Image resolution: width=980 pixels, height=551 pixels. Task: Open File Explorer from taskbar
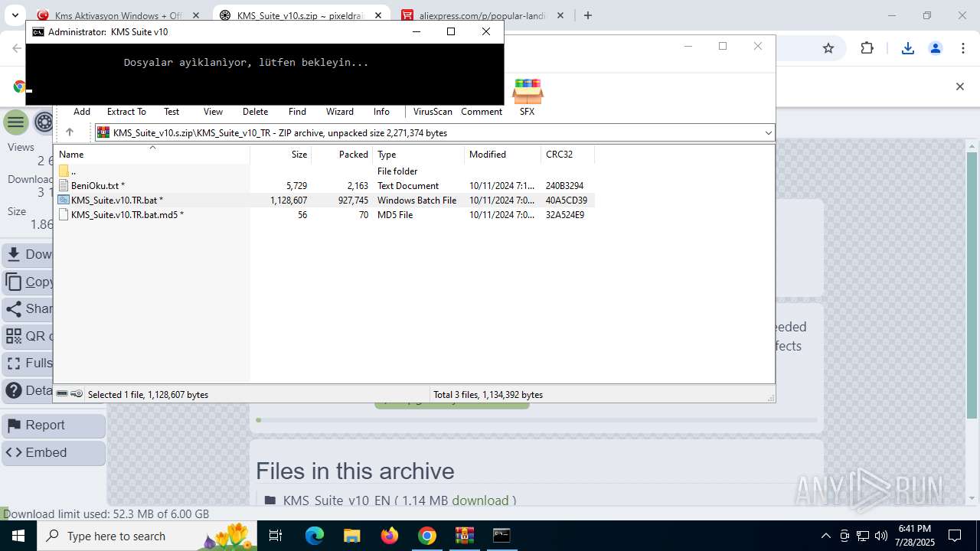click(351, 536)
